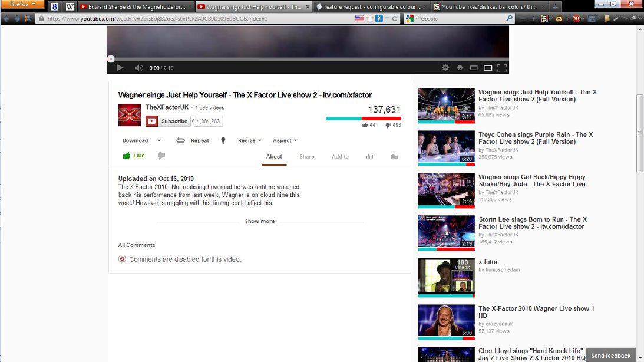
Task: Like the video with the thumbs up
Action: [x=134, y=156]
